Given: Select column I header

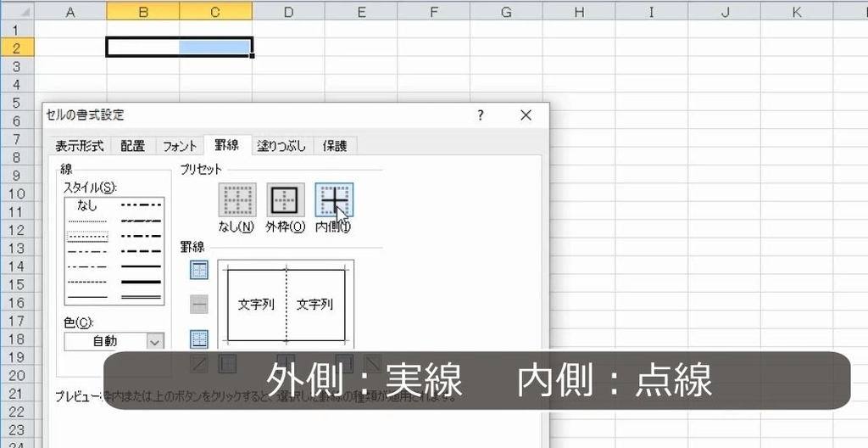Looking at the screenshot, I should pyautogui.click(x=652, y=12).
